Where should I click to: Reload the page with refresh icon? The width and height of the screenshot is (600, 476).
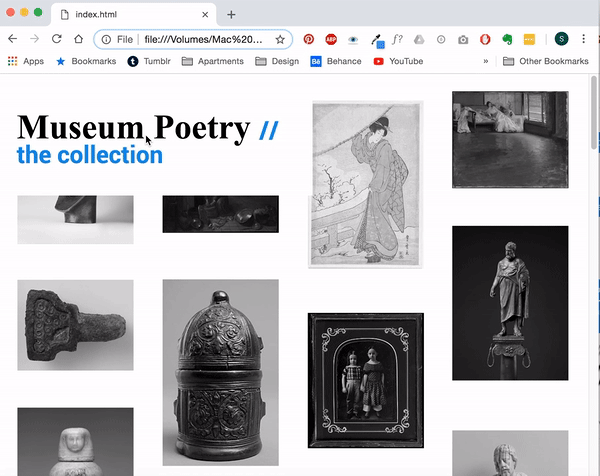pyautogui.click(x=57, y=39)
